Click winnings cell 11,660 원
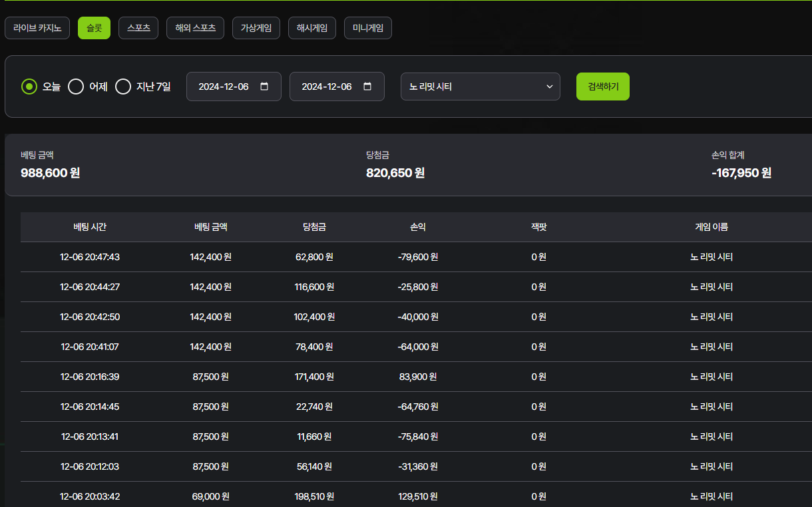Viewport: 812px width, 507px height. pyautogui.click(x=314, y=436)
